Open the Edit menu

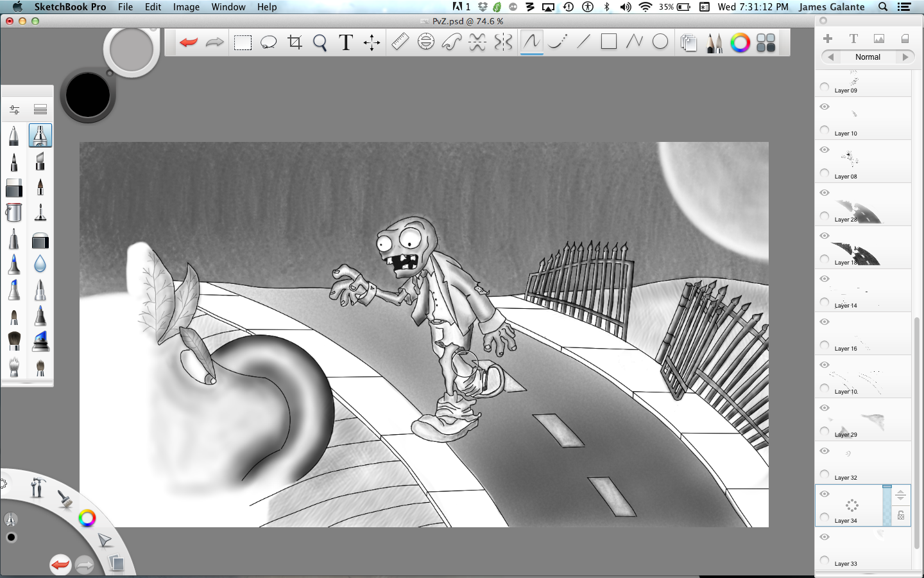153,7
